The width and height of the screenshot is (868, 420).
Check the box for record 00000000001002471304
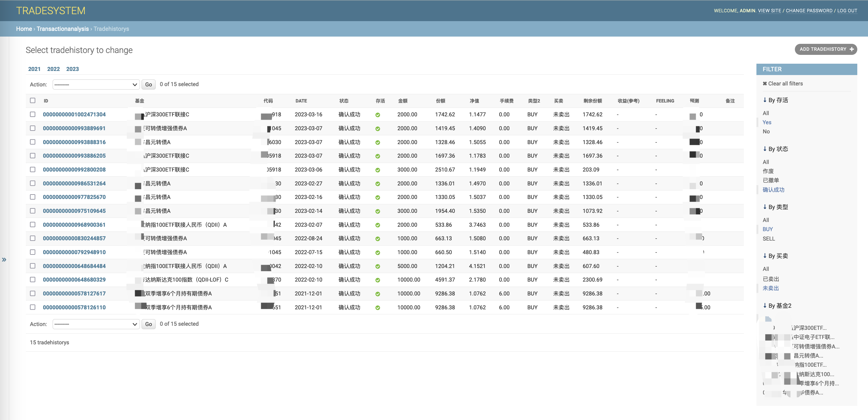[32, 114]
